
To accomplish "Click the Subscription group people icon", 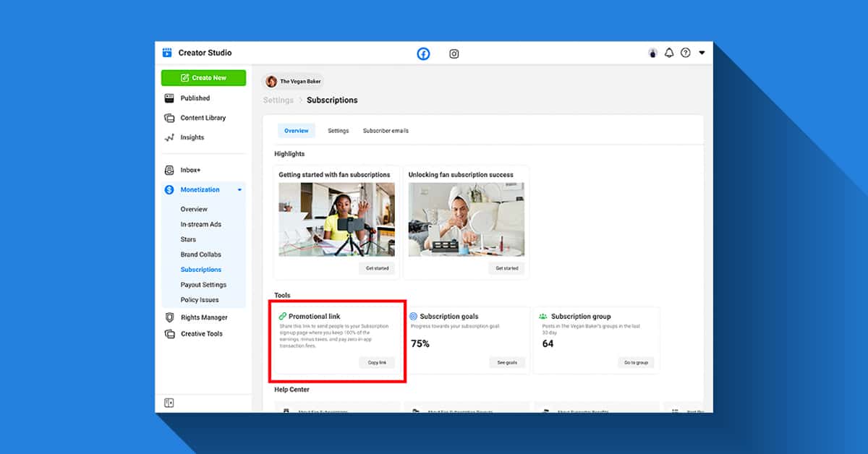I will 543,316.
